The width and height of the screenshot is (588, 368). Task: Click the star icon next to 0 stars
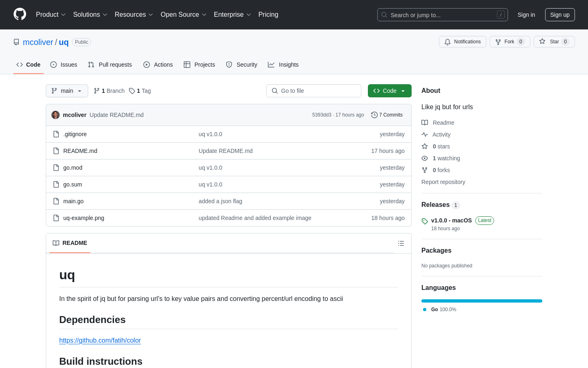click(x=425, y=146)
